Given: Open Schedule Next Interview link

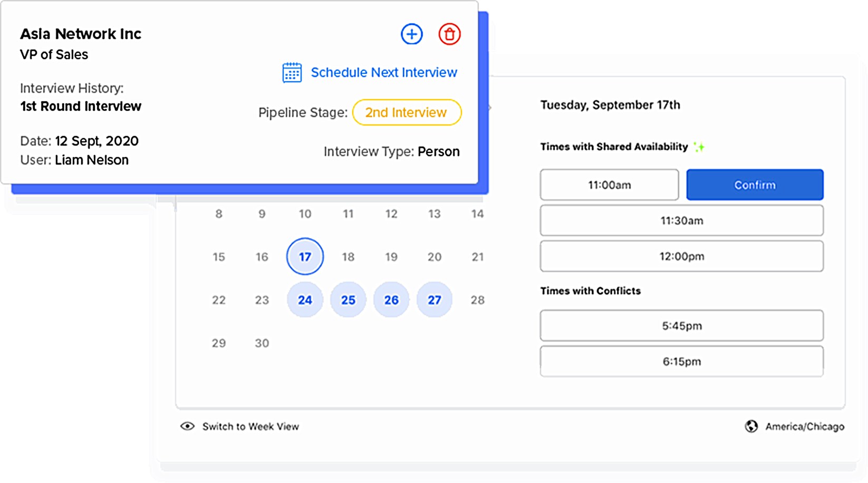Looking at the screenshot, I should pos(383,72).
